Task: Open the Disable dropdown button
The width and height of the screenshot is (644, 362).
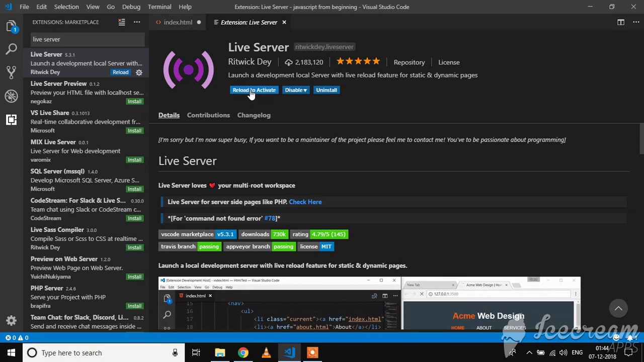Action: 295,90
